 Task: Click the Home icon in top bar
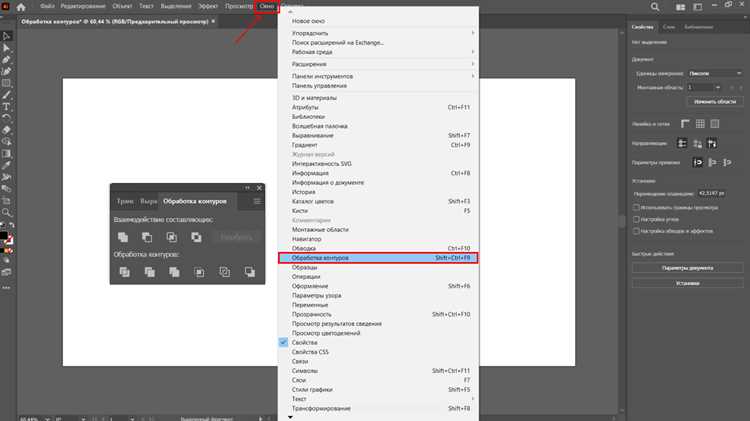21,7
